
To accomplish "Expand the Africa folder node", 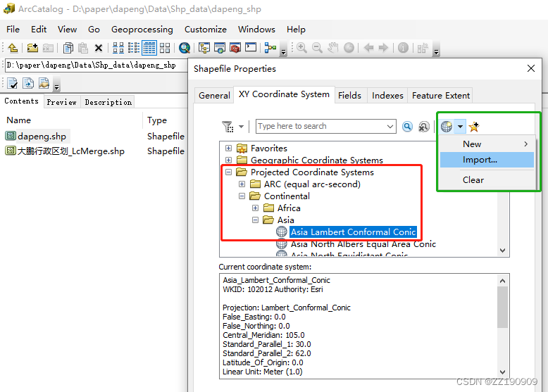I will point(256,208).
